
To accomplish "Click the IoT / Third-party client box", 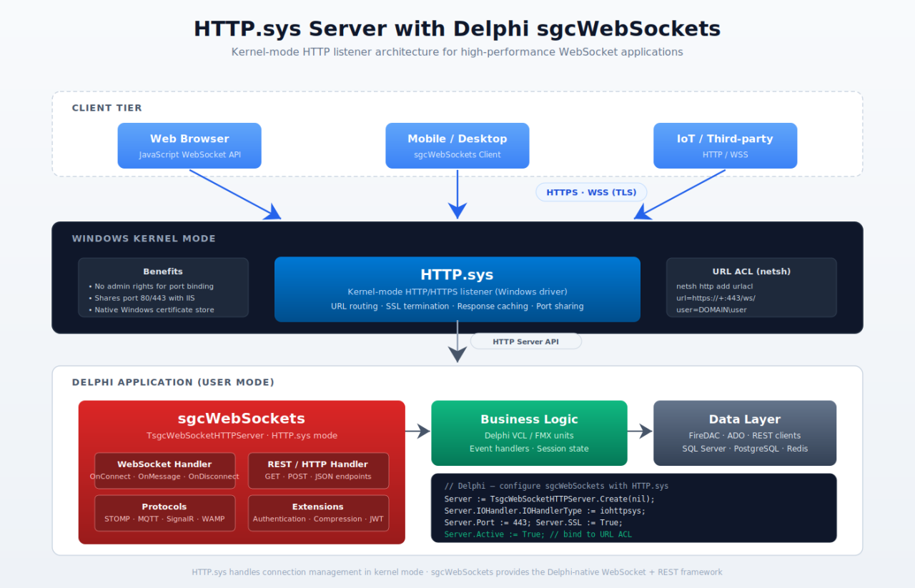I will click(x=725, y=146).
